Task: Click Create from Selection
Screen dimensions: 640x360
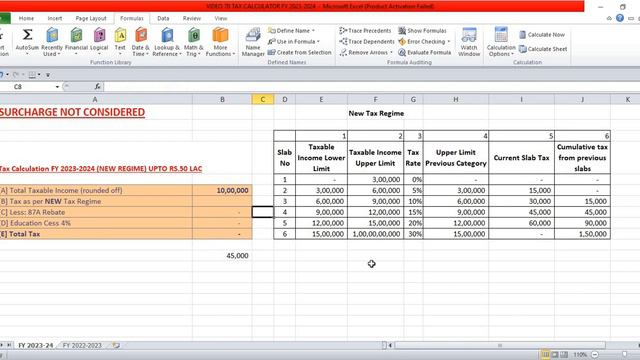Action: pyautogui.click(x=299, y=53)
